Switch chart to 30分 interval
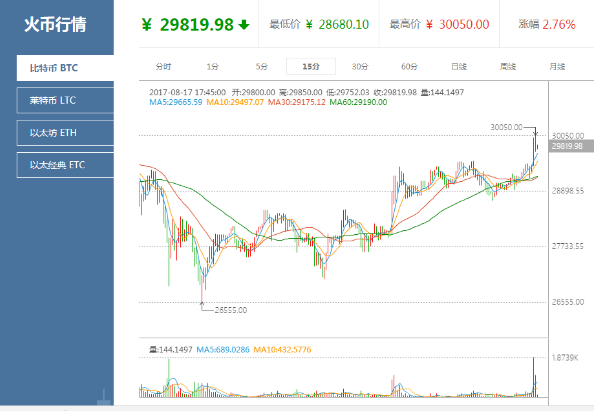Viewport: 613px width, 411px height. click(x=360, y=66)
